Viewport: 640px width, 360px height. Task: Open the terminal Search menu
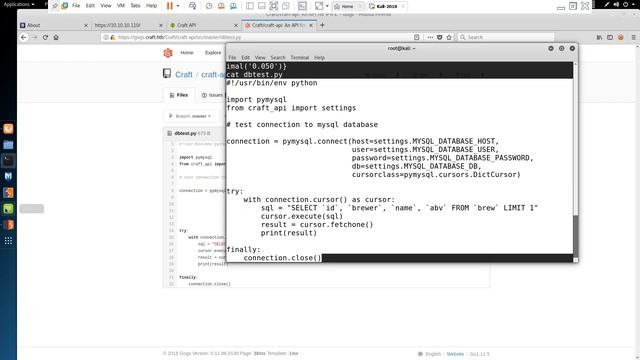tap(278, 58)
